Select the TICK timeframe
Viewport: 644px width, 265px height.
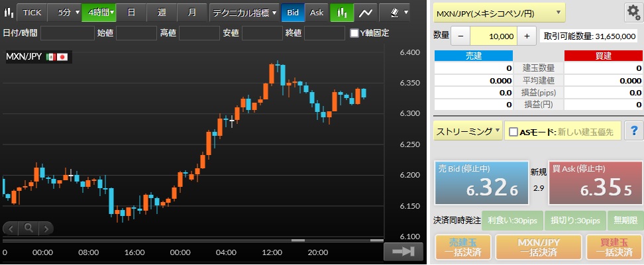pyautogui.click(x=32, y=13)
